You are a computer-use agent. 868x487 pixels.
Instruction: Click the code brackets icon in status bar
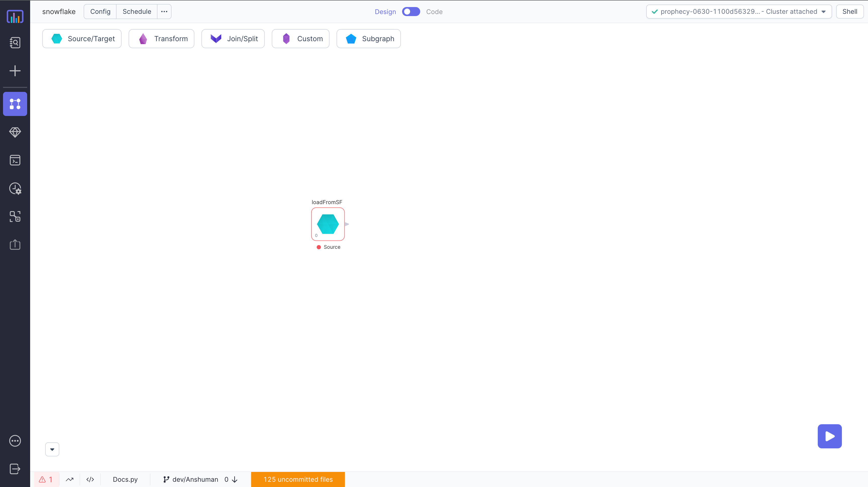90,479
